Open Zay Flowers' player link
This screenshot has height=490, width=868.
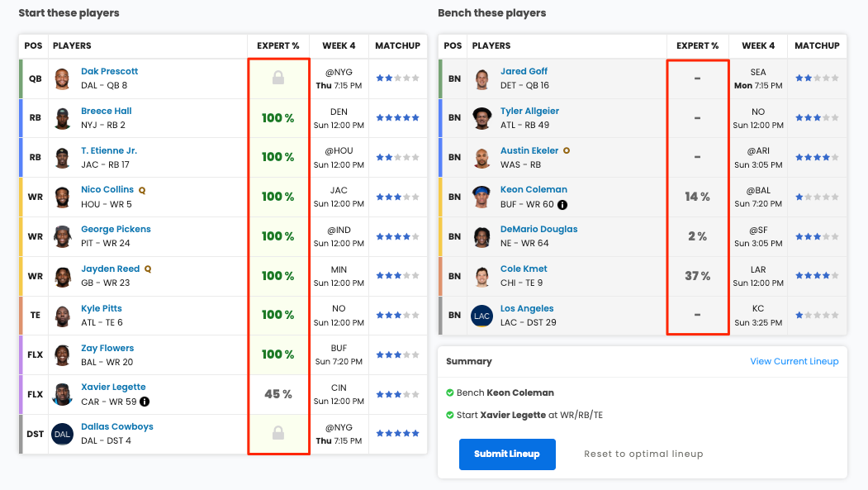107,348
